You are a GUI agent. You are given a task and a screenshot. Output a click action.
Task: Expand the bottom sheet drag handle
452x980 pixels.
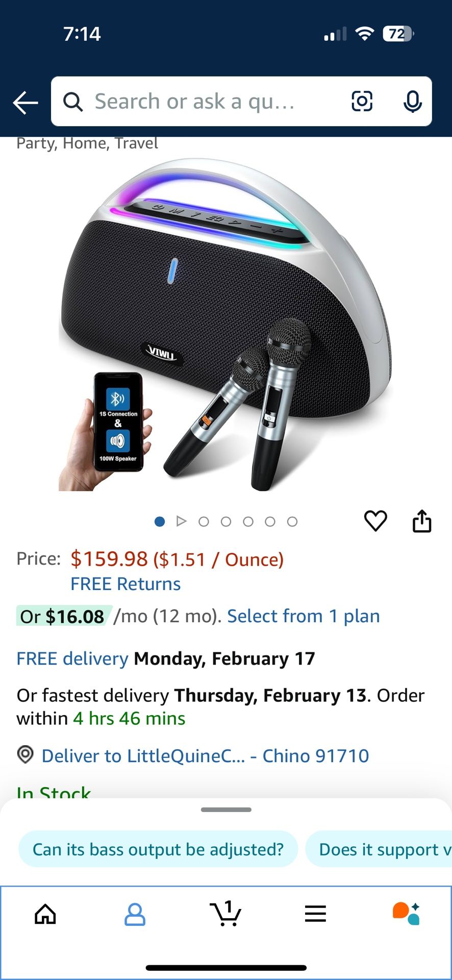pos(226,810)
